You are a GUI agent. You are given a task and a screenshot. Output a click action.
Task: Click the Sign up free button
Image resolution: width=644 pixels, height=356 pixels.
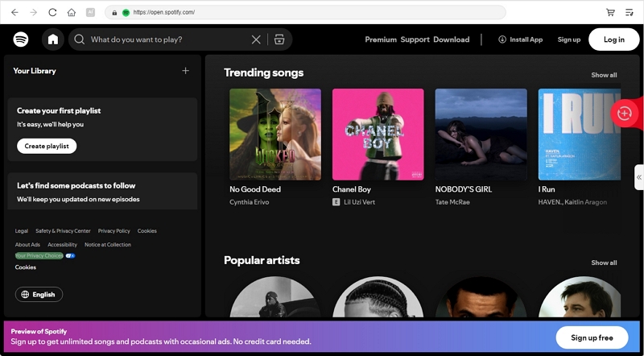pyautogui.click(x=592, y=337)
